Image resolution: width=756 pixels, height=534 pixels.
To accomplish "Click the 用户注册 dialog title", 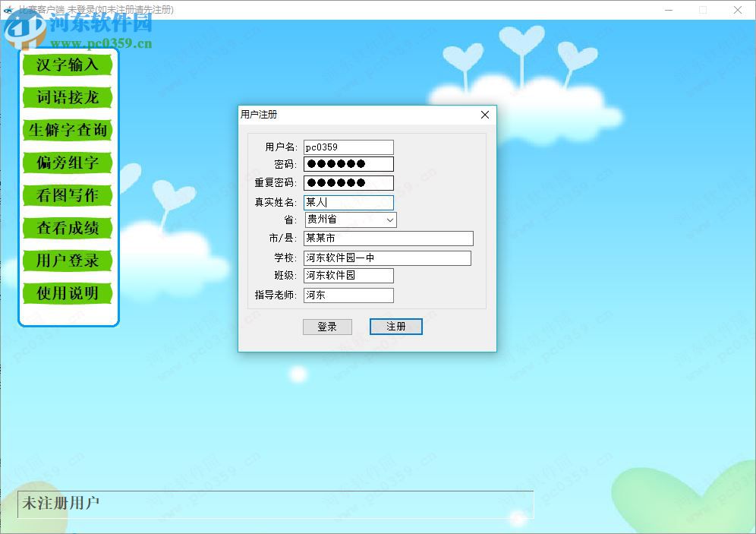I will point(259,115).
